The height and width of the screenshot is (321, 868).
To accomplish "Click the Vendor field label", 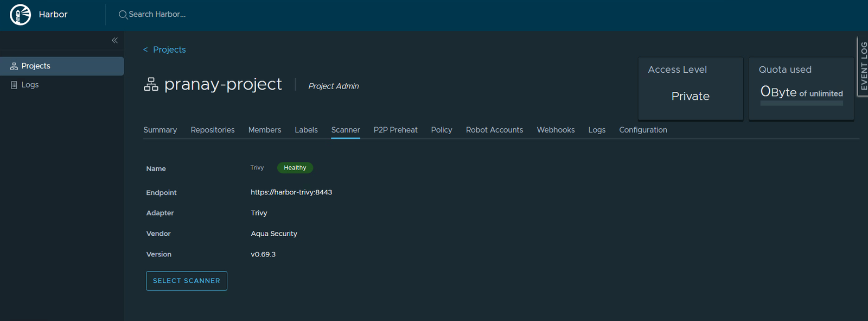I will coord(158,234).
